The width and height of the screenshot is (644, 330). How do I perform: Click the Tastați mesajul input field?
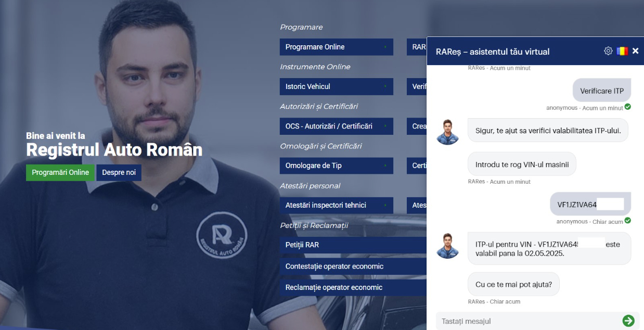528,321
